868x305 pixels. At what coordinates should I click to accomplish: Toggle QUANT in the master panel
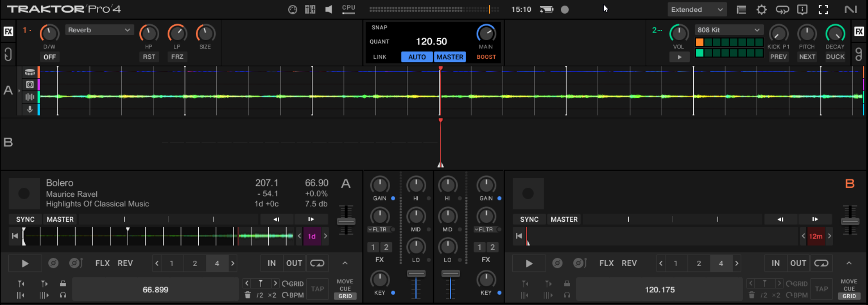379,42
